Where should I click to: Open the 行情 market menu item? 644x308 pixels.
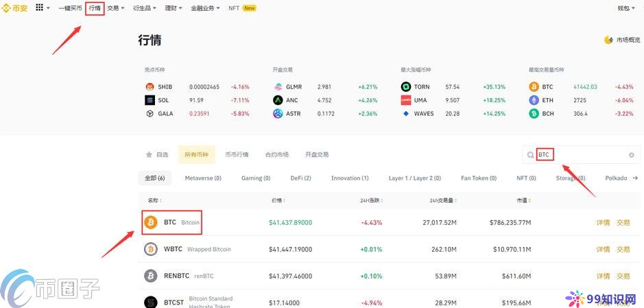coord(95,8)
